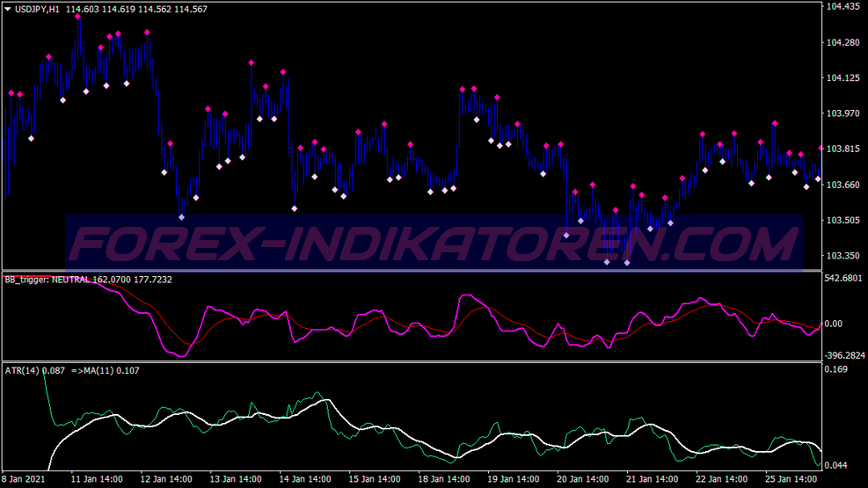The height and width of the screenshot is (488, 868).
Task: Click the divider between price chart and BB_trigger
Action: pos(412,272)
